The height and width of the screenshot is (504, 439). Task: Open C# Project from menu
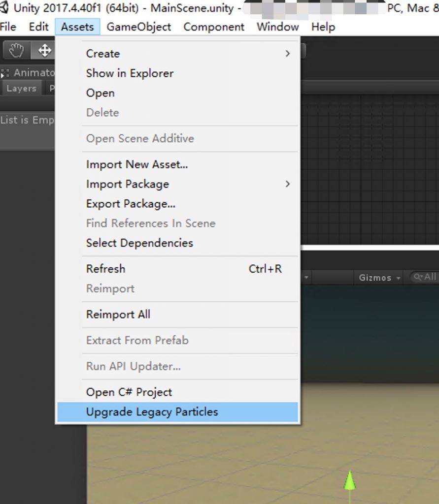[129, 392]
